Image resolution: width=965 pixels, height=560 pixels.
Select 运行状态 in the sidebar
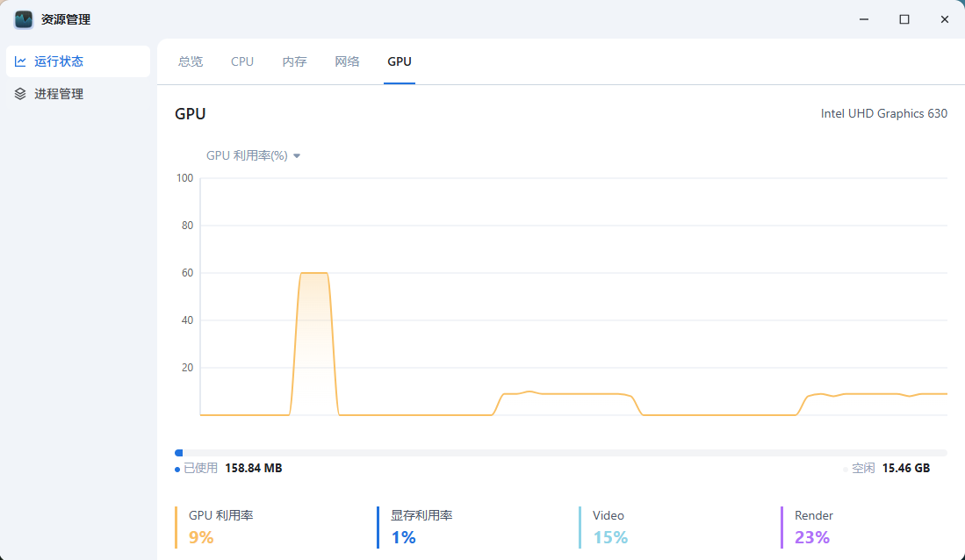pyautogui.click(x=59, y=61)
